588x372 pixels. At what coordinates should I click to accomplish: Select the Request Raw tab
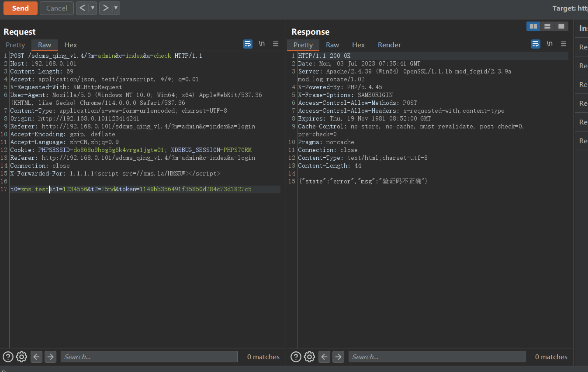44,45
